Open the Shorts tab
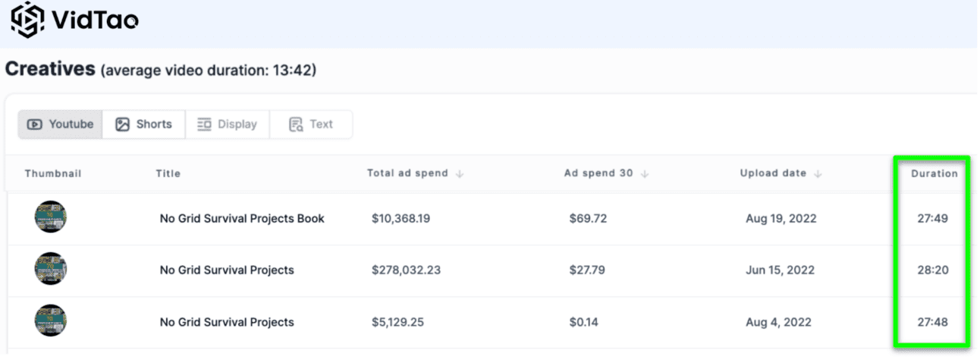This screenshot has width=980, height=357. coord(144,125)
